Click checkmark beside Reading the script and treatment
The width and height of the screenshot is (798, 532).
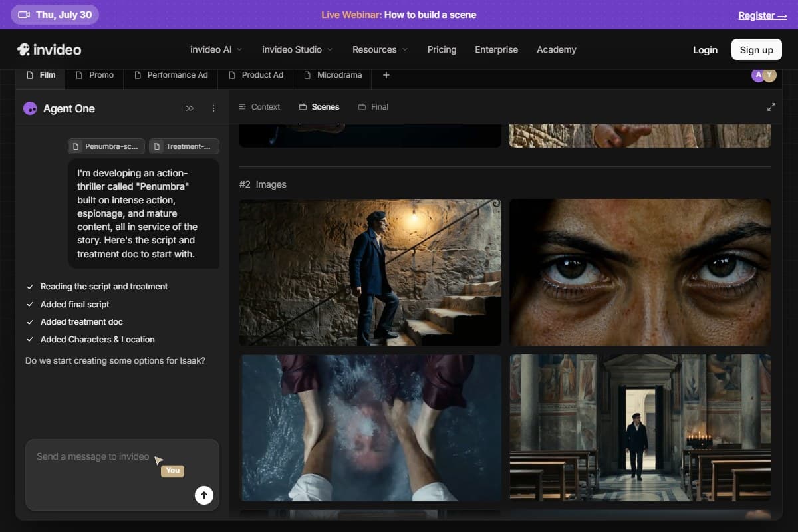(x=30, y=287)
